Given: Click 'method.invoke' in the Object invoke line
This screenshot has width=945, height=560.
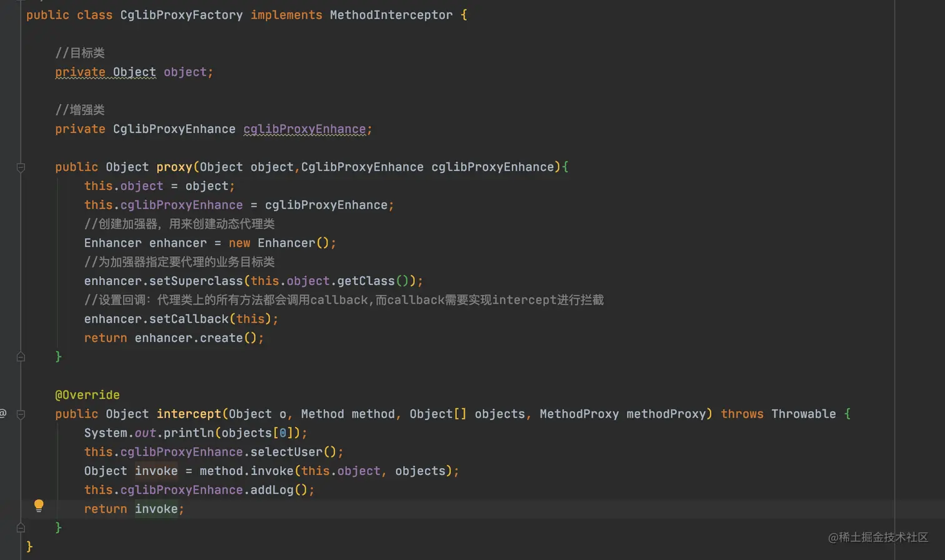Looking at the screenshot, I should [247, 471].
